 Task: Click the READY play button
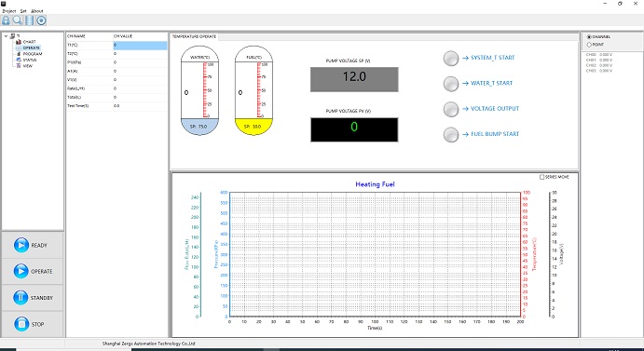coord(33,245)
